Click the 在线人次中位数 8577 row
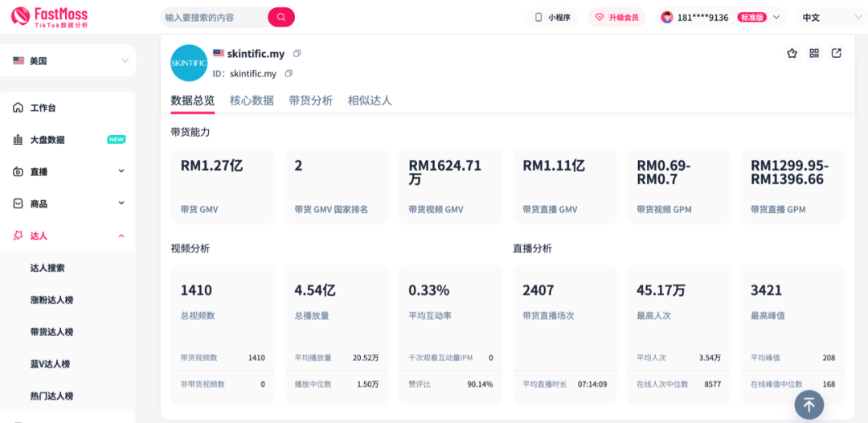 (x=678, y=384)
